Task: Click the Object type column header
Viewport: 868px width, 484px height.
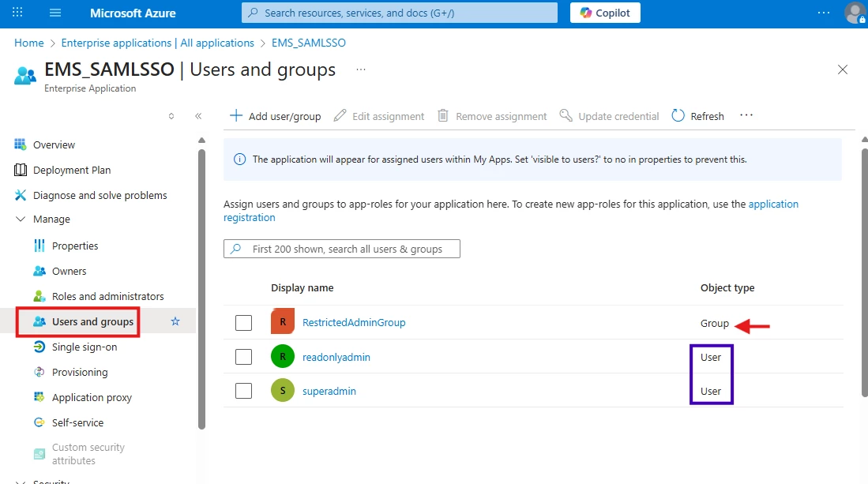Action: [x=727, y=287]
